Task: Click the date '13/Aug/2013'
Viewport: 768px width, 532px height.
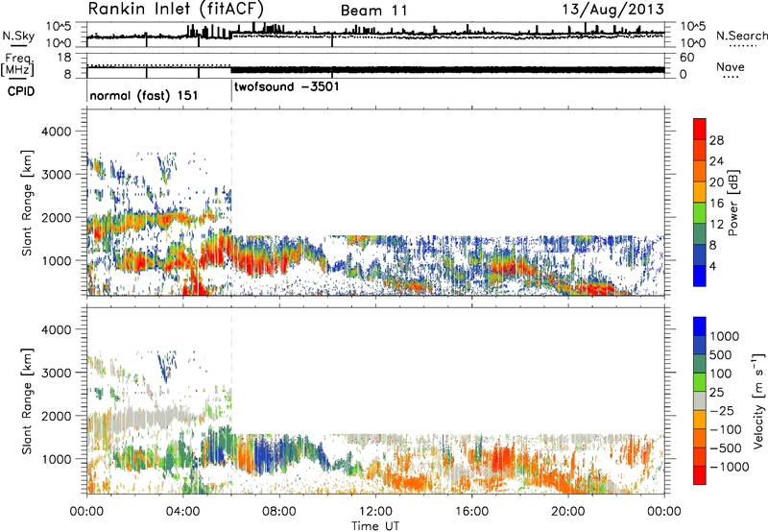Action: (612, 9)
